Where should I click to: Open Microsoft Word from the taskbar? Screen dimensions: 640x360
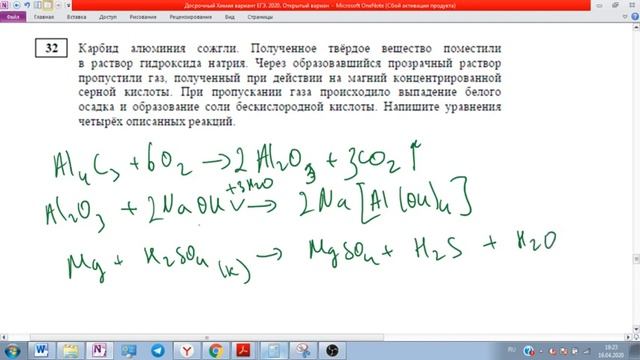(x=41, y=351)
